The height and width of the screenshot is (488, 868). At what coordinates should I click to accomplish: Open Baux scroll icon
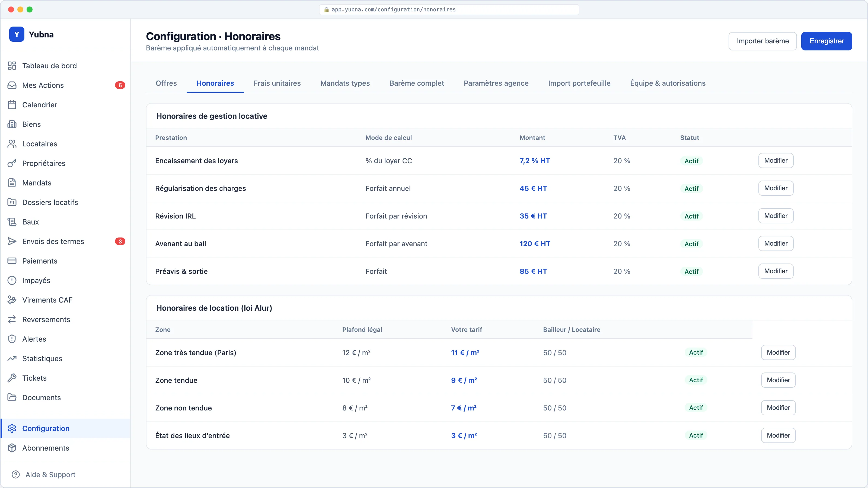pyautogui.click(x=12, y=222)
